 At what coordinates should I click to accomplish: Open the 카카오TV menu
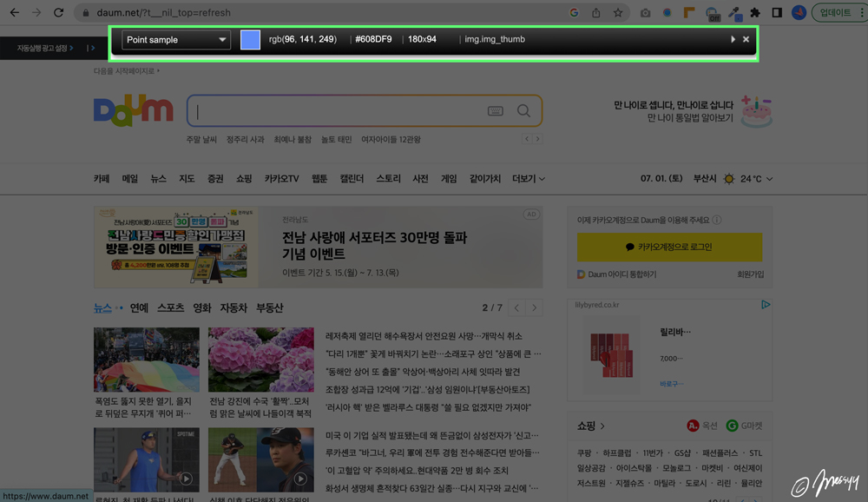[x=281, y=178]
